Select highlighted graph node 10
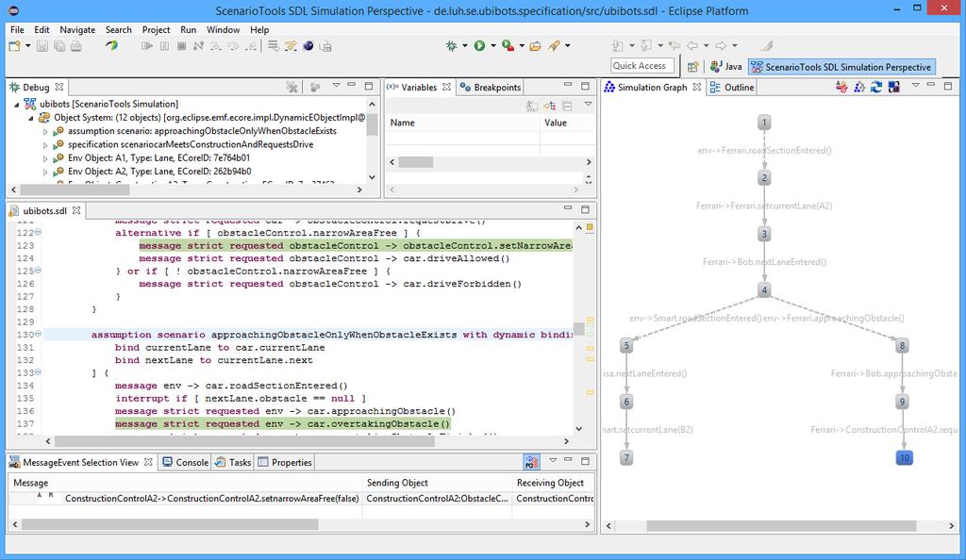Screen dimensions: 966x560 coord(904,458)
